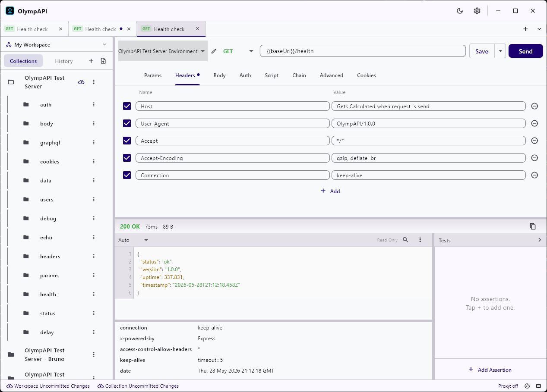
Task: Remove the Accept-Encoding header row
Action: (534, 158)
